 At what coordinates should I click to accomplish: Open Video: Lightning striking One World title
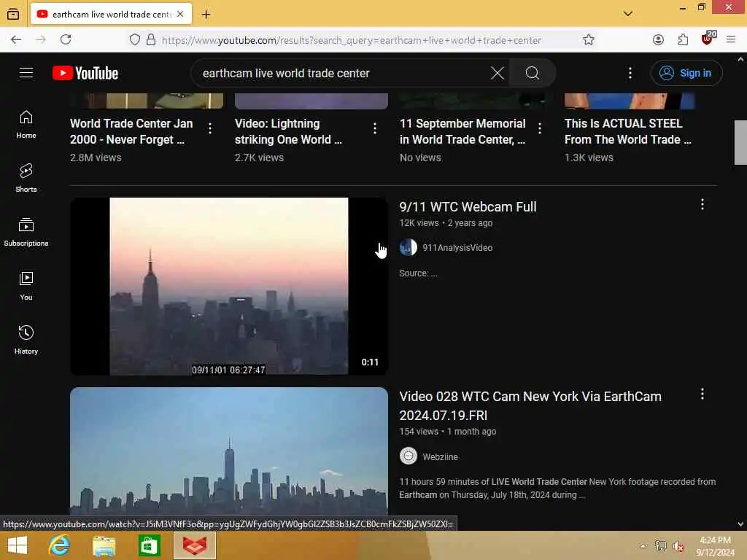(x=288, y=131)
